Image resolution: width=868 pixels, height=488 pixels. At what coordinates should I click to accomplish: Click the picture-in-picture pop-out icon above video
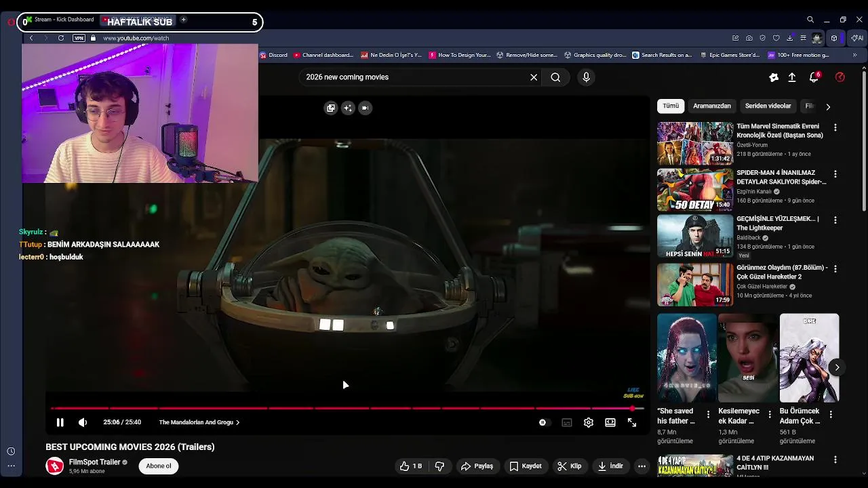[x=331, y=108]
